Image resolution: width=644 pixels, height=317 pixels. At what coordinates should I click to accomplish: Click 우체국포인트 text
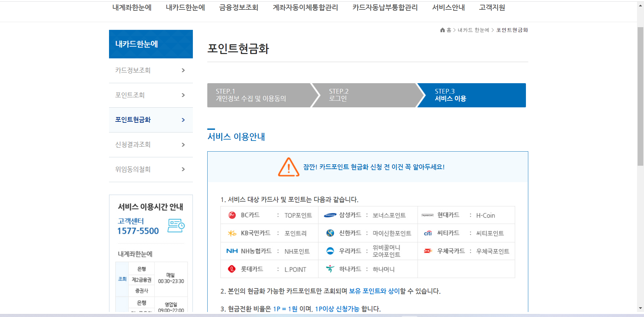click(x=492, y=251)
